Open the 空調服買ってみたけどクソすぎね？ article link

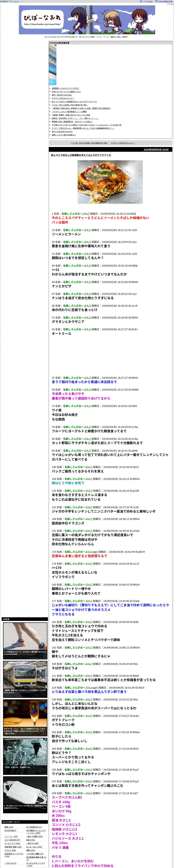[66, 88]
